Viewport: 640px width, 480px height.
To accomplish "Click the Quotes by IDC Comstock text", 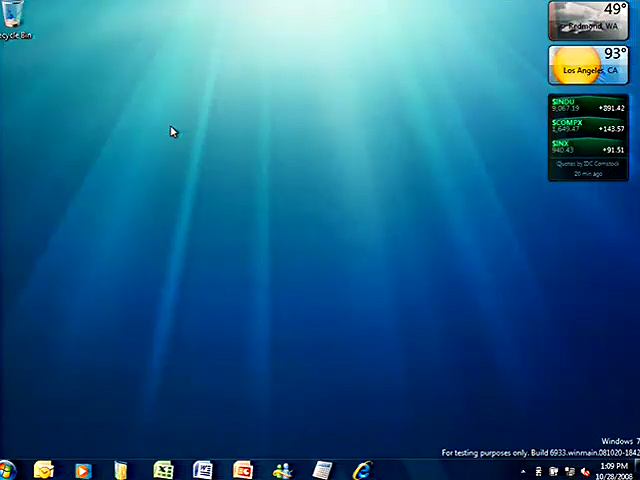I will pyautogui.click(x=588, y=163).
